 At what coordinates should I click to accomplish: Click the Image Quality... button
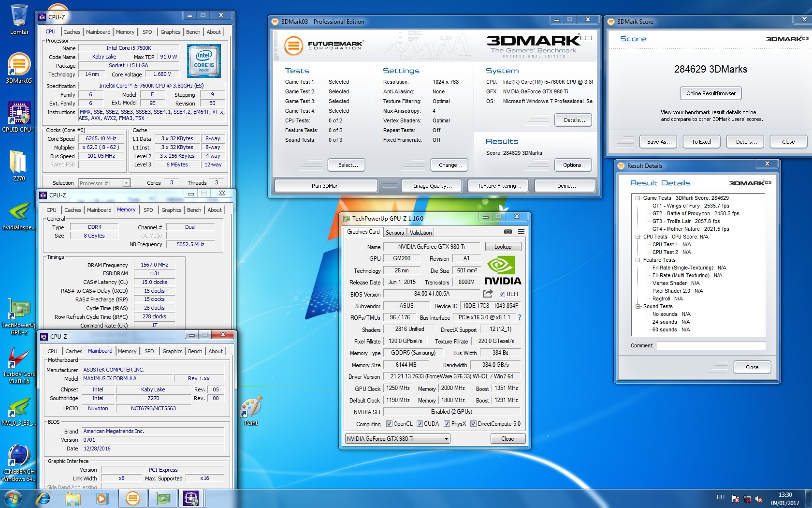[433, 186]
